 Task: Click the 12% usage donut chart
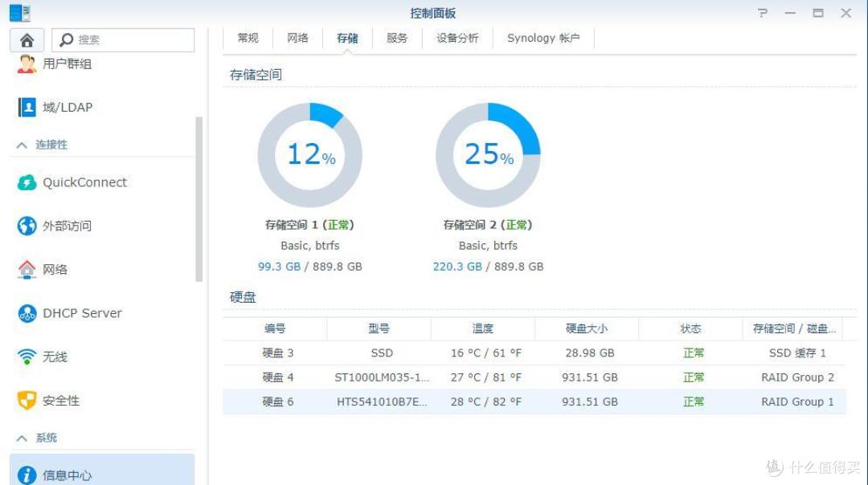[x=310, y=155]
